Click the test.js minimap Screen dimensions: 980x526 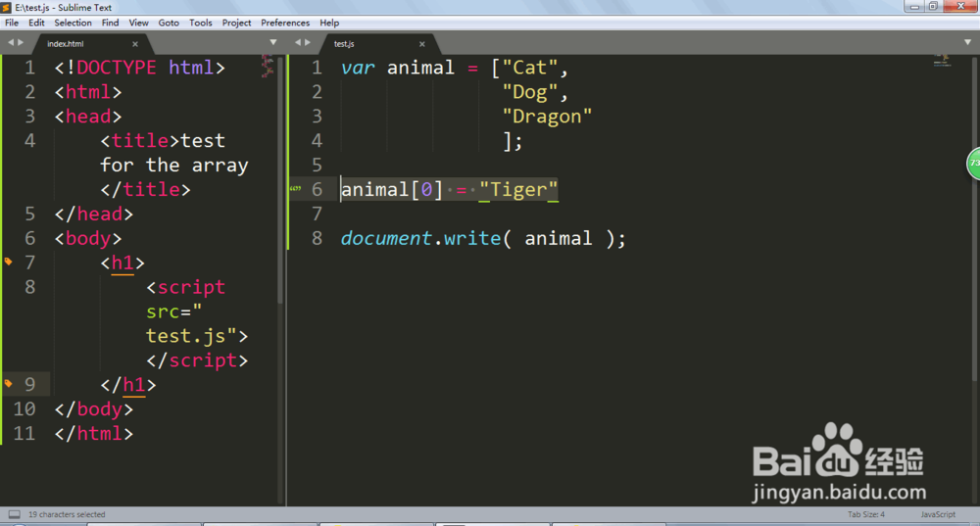tap(942, 61)
